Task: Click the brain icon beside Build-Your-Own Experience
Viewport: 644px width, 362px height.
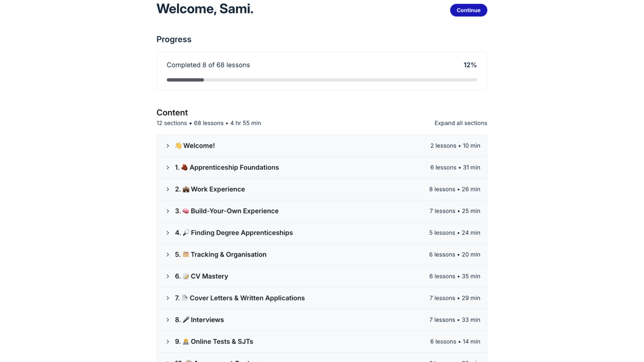Action: (x=186, y=211)
